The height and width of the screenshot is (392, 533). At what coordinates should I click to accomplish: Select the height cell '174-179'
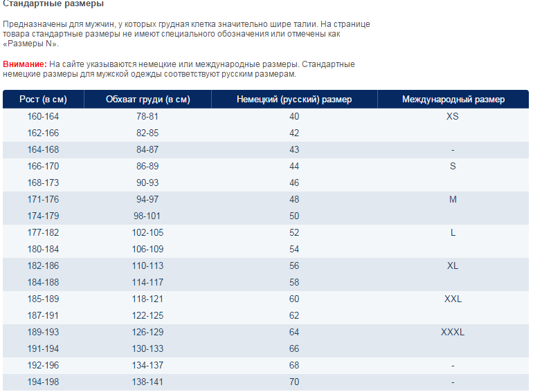(x=43, y=216)
